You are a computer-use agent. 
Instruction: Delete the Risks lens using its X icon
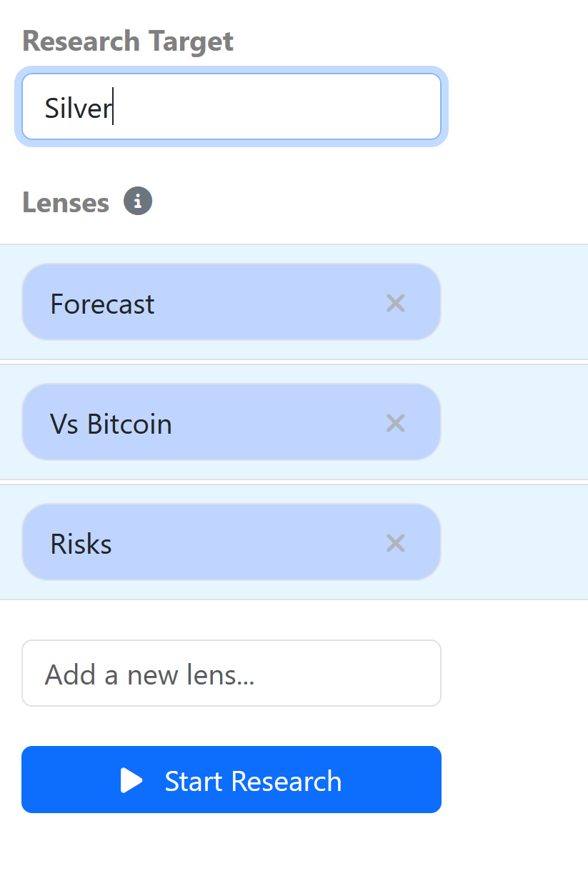pyautogui.click(x=395, y=543)
